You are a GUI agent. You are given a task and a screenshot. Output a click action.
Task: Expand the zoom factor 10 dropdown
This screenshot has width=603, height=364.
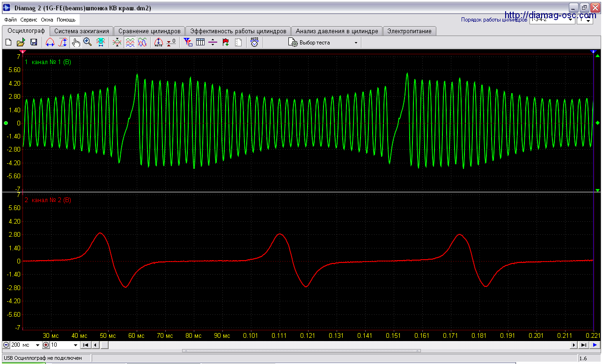76,345
